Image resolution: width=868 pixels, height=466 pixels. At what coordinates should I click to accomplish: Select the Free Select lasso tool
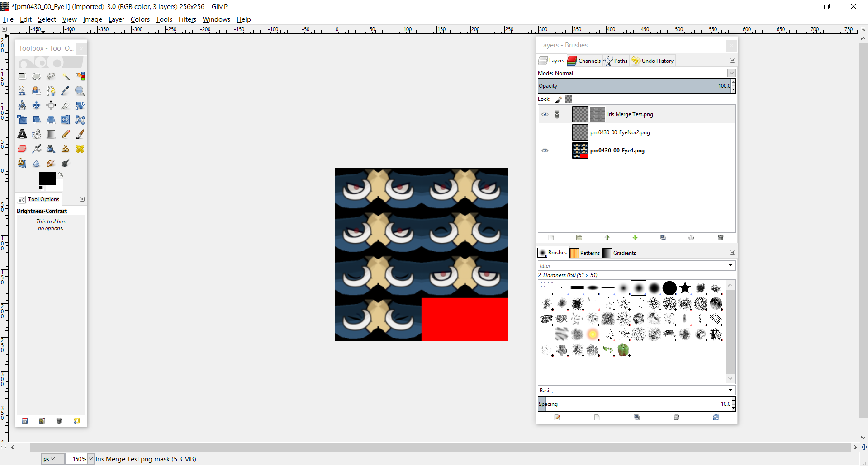(51, 76)
